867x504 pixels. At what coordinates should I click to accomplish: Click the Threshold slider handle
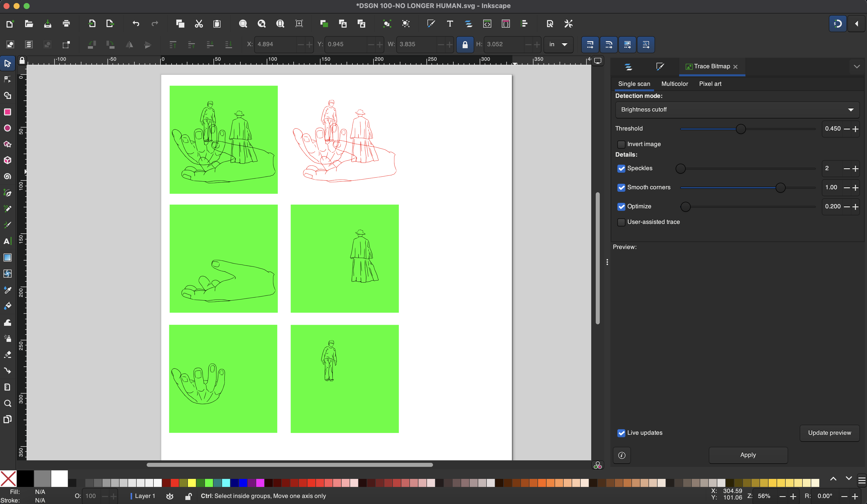pos(740,129)
